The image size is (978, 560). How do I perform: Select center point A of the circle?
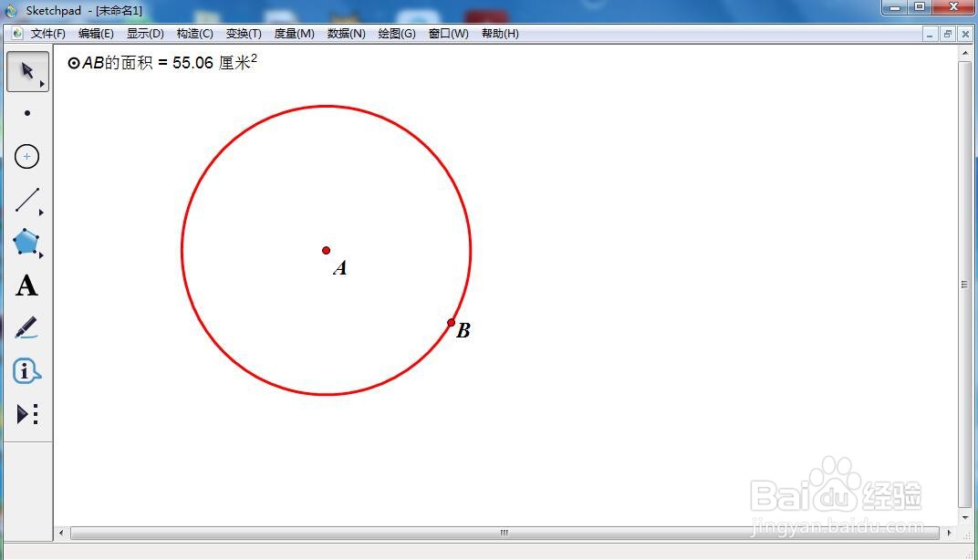click(327, 250)
